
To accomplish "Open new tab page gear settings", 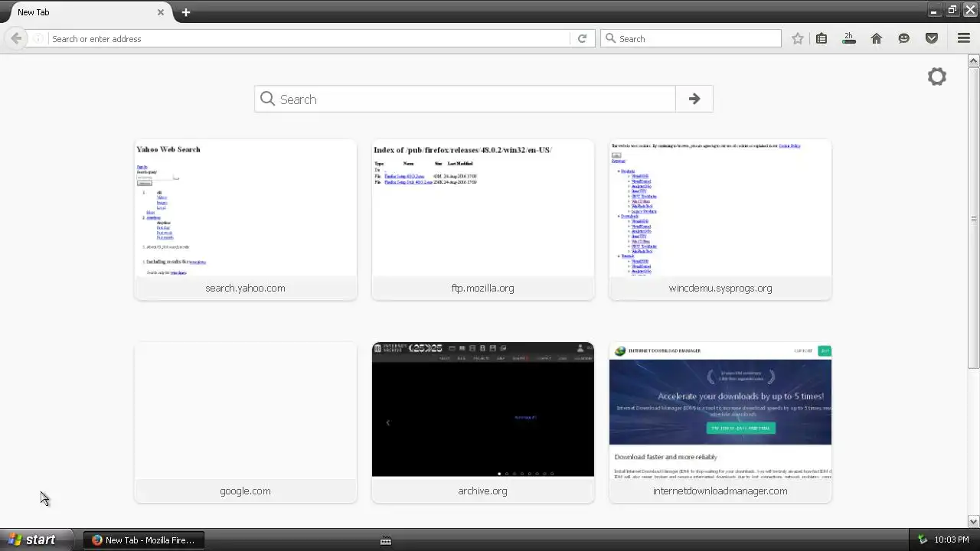I will (937, 77).
